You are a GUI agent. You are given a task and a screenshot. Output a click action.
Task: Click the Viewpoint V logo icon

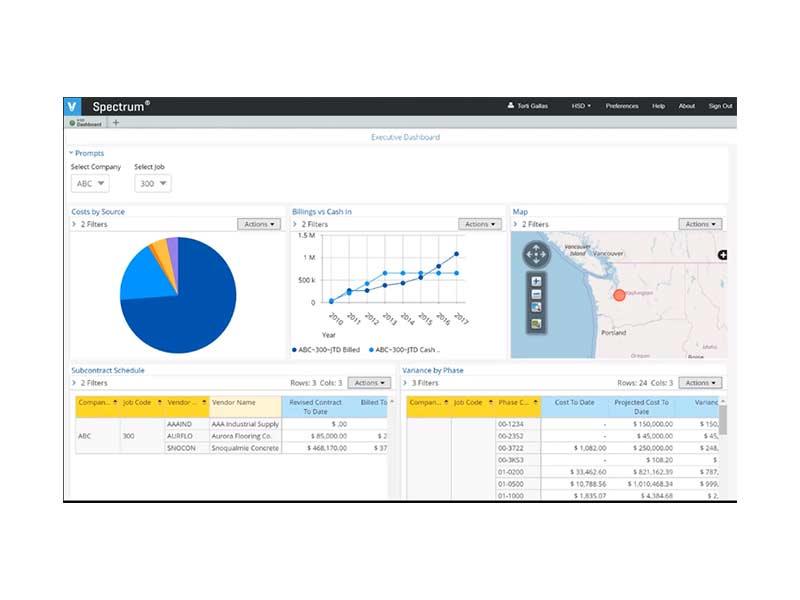72,106
